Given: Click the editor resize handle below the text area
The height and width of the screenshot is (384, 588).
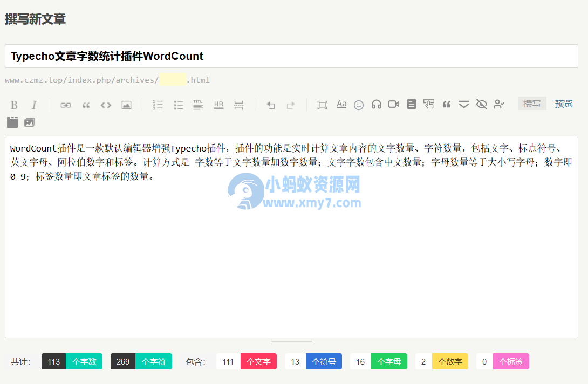Looking at the screenshot, I should tap(291, 341).
